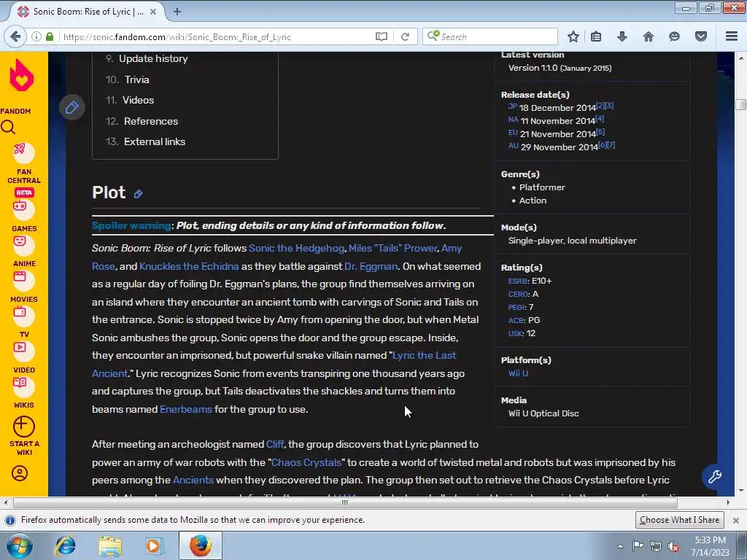This screenshot has width=747, height=560.
Task: Click Choose What I Share button
Action: [679, 519]
